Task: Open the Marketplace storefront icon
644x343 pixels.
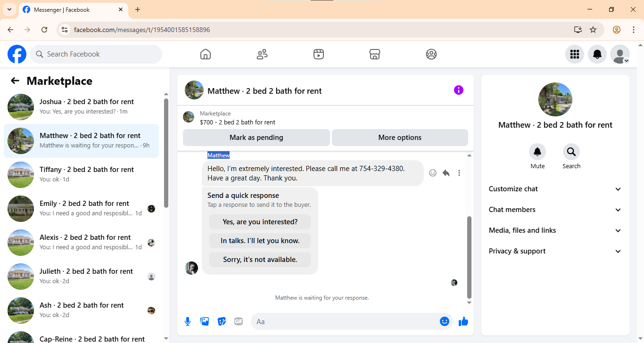Action: 375,54
